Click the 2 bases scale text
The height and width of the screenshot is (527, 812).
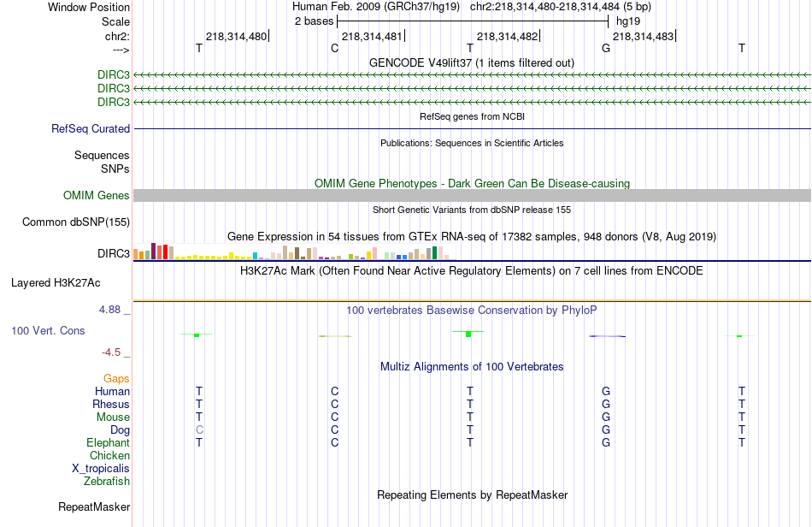[314, 21]
